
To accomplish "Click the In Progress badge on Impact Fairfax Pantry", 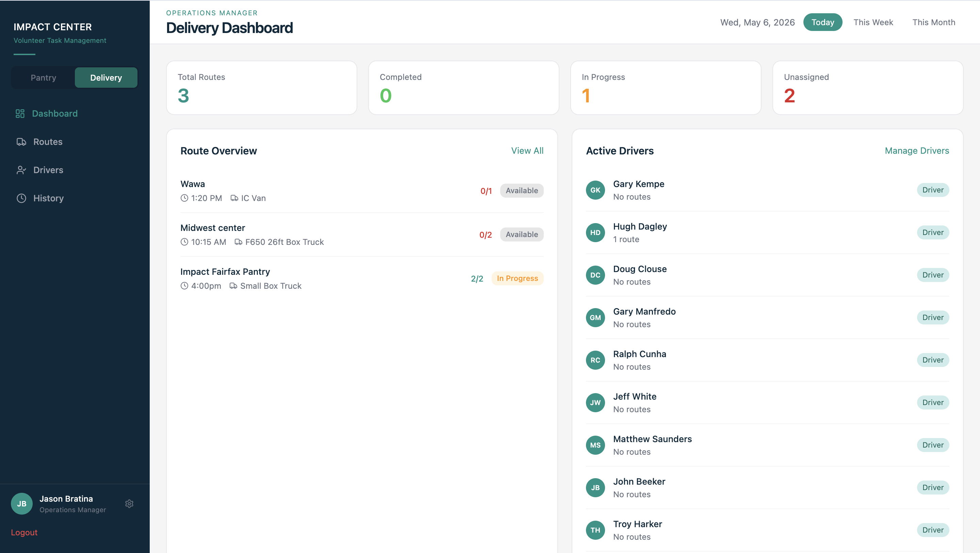I will tap(517, 278).
